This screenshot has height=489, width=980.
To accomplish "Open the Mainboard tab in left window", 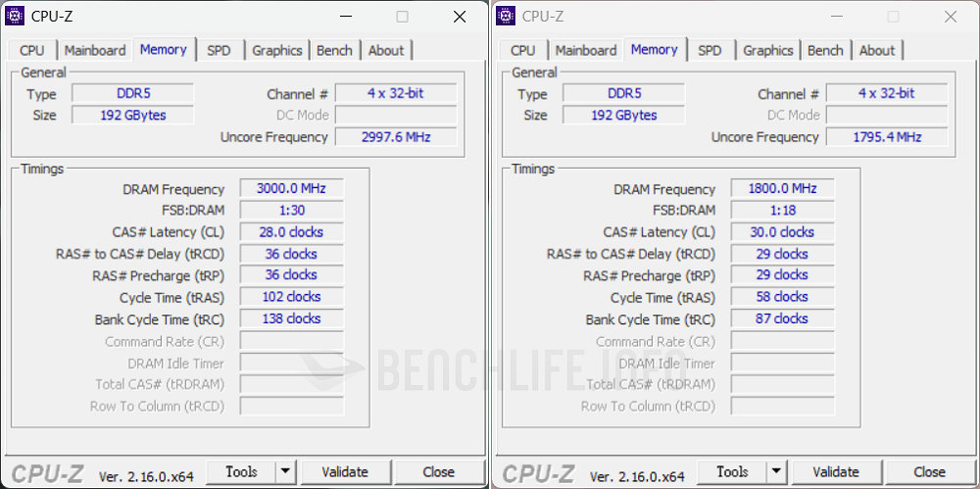I will (x=95, y=51).
